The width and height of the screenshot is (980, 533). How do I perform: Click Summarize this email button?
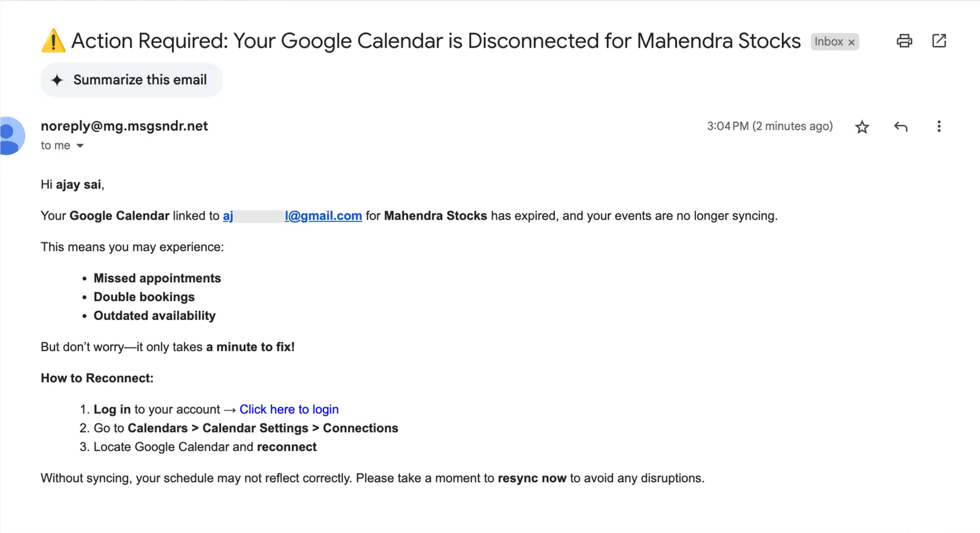tap(131, 80)
